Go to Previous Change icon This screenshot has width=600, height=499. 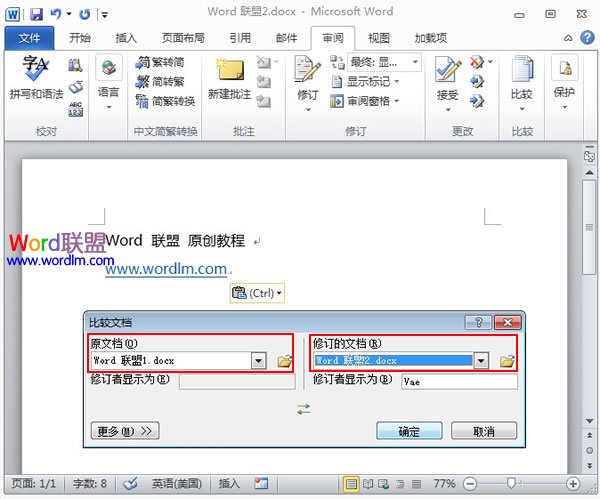(x=477, y=82)
